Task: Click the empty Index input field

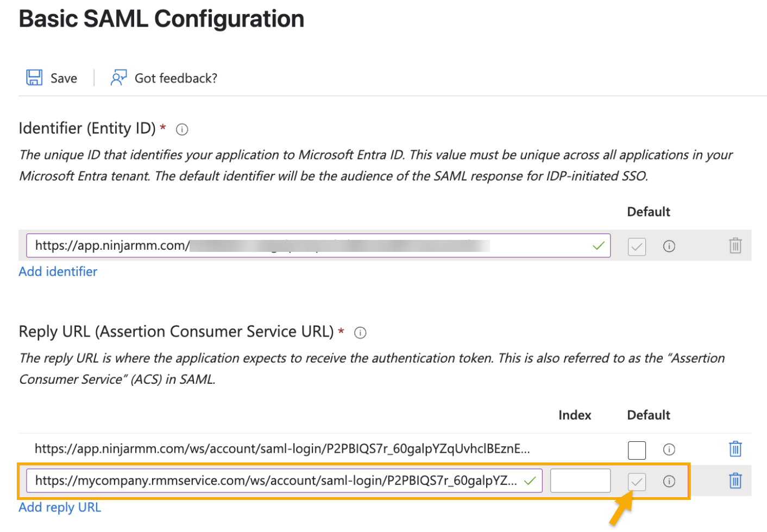Action: (580, 480)
